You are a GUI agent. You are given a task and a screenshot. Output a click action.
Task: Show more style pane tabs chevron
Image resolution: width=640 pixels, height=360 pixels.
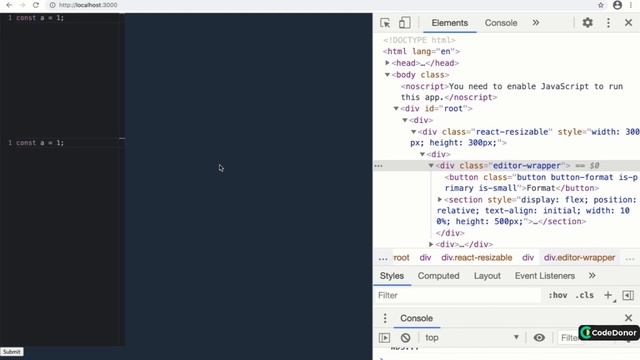tap(592, 276)
